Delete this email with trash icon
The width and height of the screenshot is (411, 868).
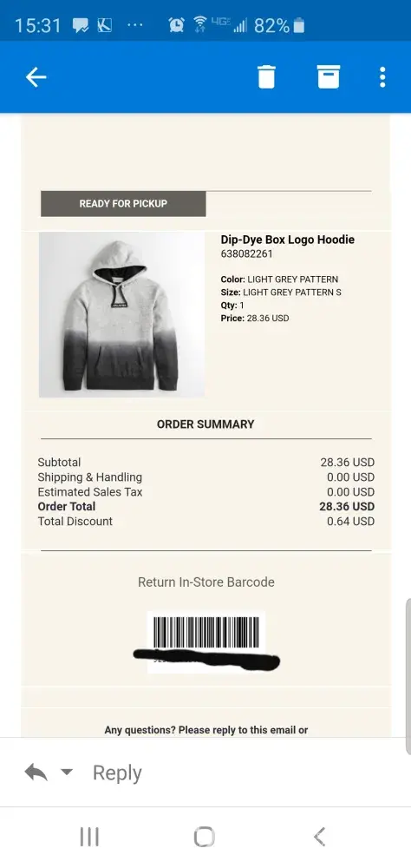click(266, 77)
